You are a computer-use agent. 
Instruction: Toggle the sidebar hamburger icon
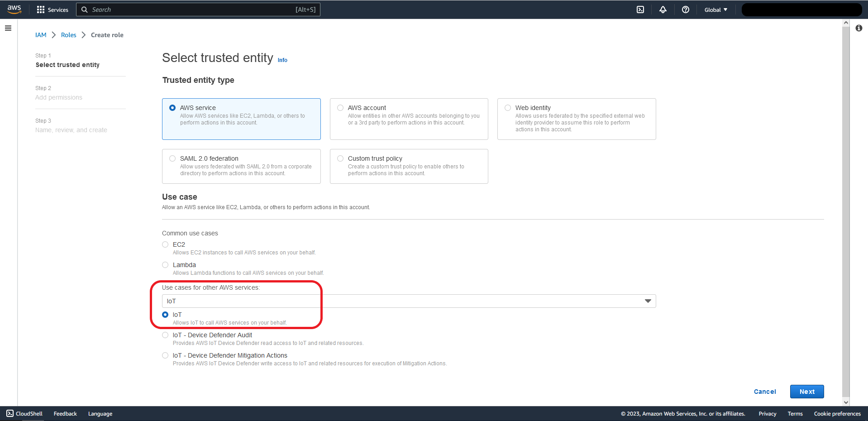pos(8,28)
